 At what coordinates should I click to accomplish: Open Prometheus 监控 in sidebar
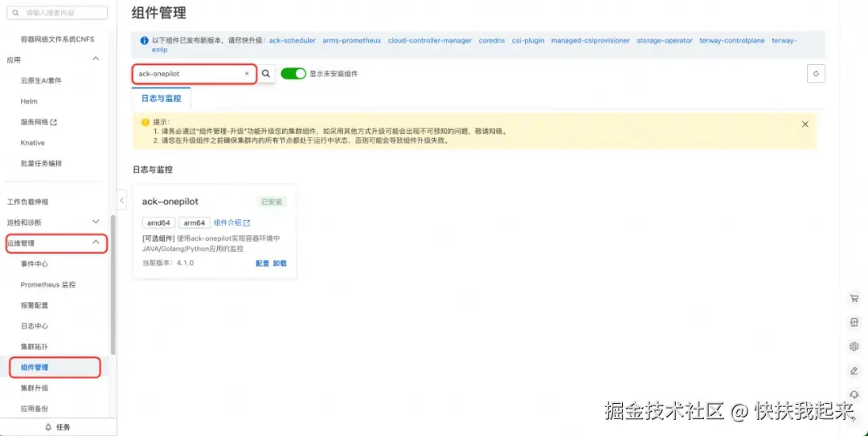pos(48,284)
